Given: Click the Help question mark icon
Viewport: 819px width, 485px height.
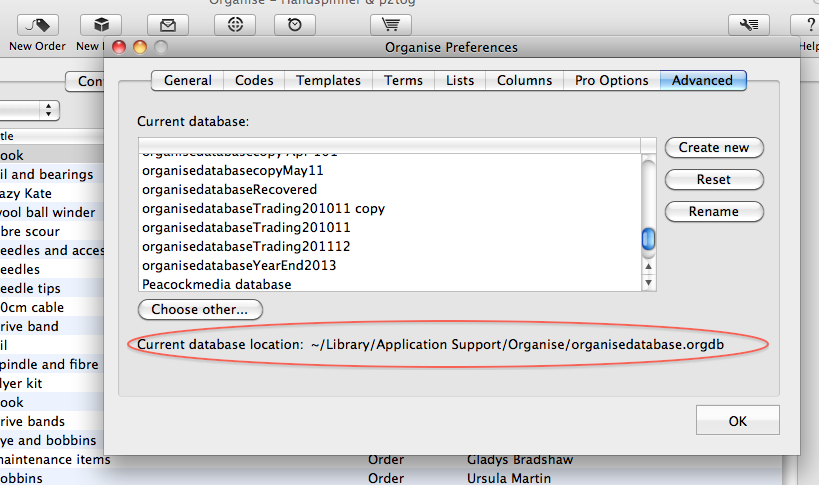Looking at the screenshot, I should (808, 25).
